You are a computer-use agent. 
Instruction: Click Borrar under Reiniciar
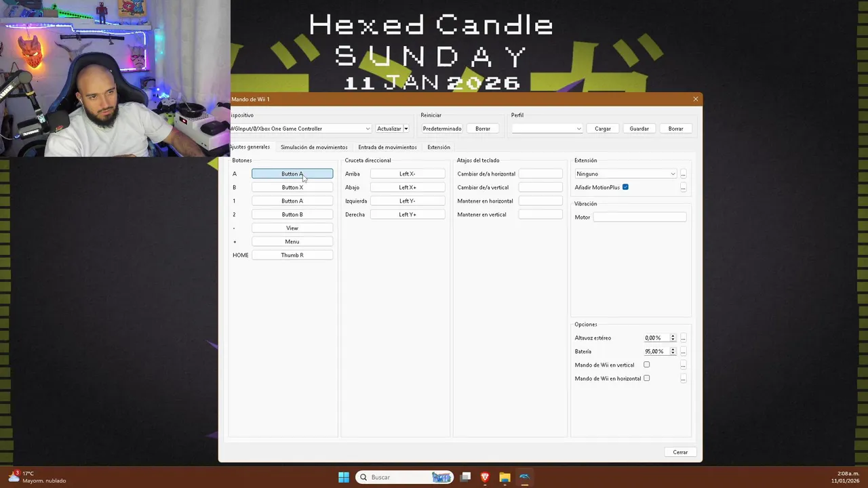pos(483,129)
